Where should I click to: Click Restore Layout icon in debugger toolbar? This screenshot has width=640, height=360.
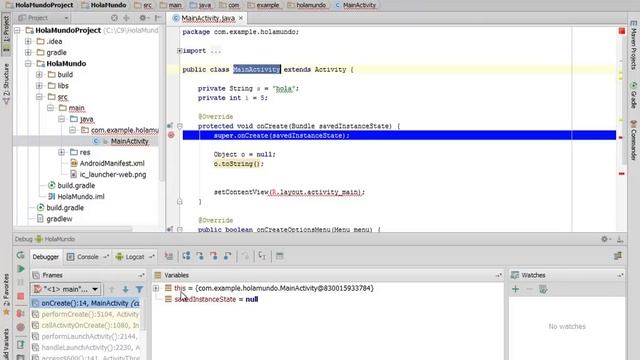tap(618, 256)
